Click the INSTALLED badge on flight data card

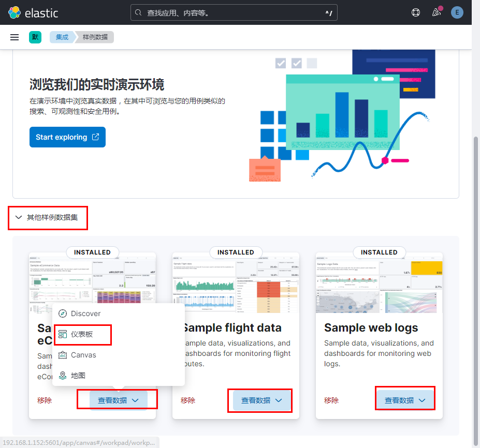236,252
